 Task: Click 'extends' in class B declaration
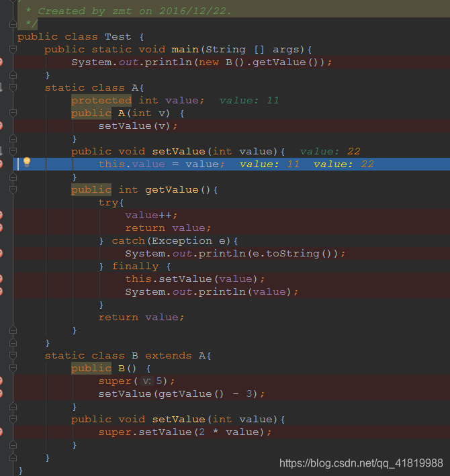(168, 355)
